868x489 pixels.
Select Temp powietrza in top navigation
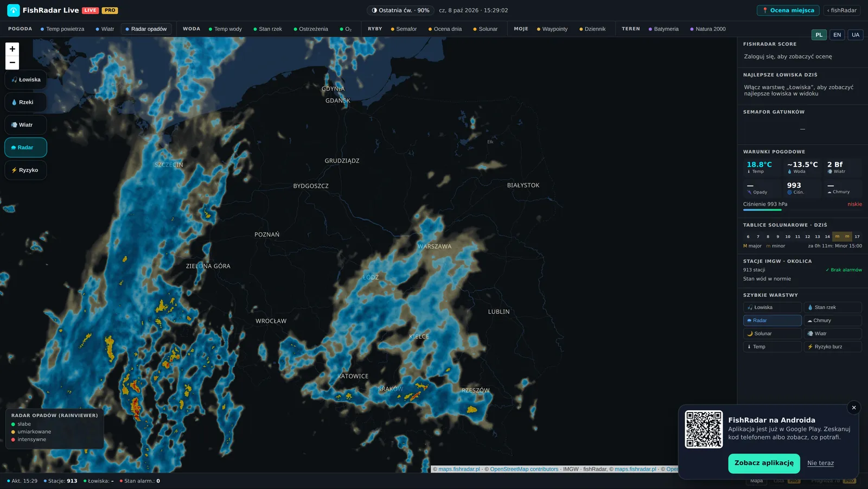click(x=62, y=29)
